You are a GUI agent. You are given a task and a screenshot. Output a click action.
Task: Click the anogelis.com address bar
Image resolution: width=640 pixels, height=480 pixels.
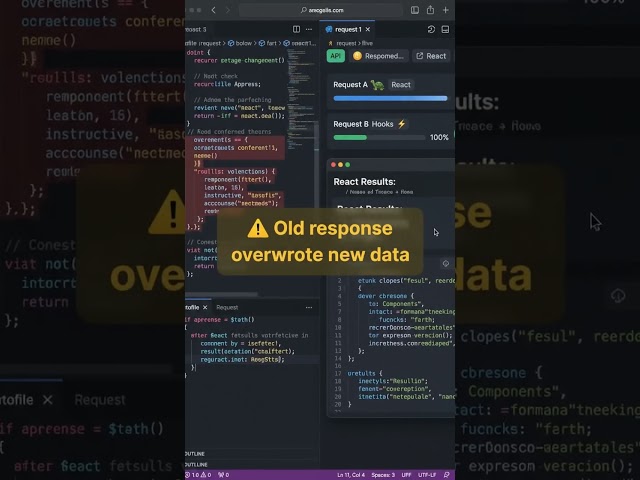[321, 10]
